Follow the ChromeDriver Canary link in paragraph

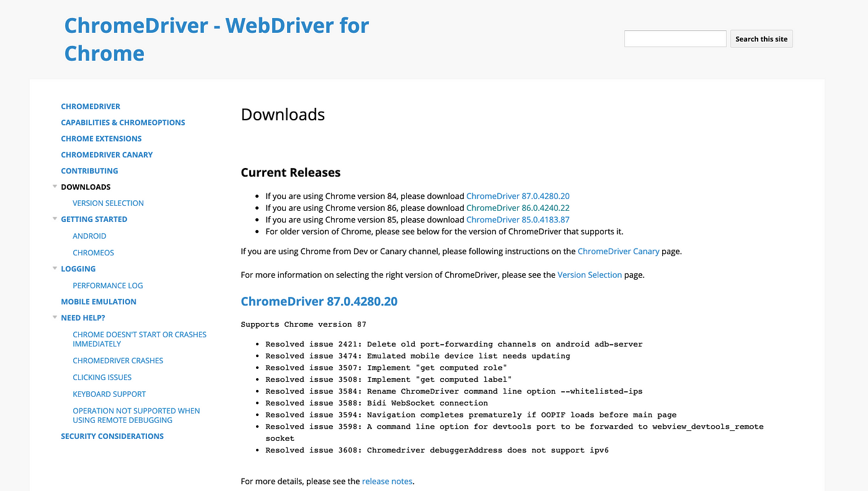pyautogui.click(x=618, y=251)
